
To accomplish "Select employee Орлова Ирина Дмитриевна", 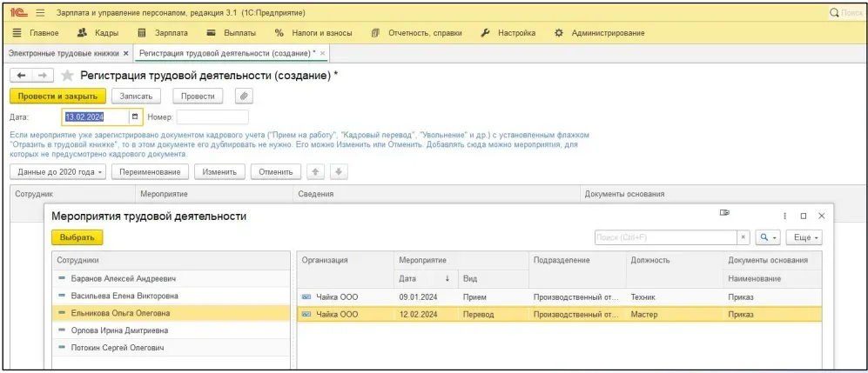I will pos(171,330).
